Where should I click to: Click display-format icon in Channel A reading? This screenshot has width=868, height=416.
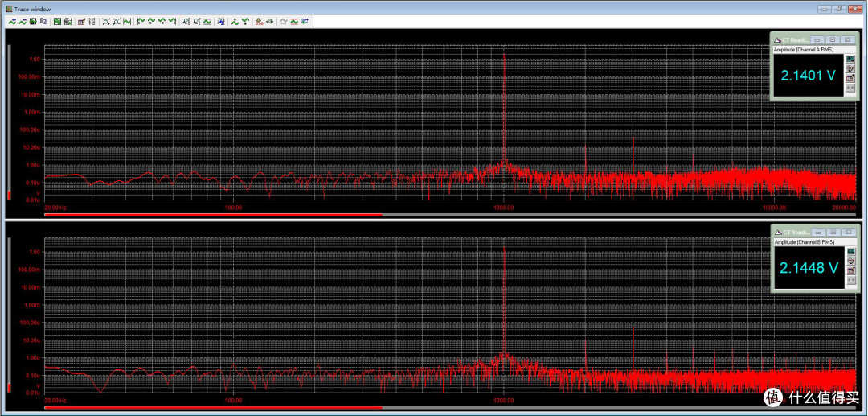coord(851,59)
